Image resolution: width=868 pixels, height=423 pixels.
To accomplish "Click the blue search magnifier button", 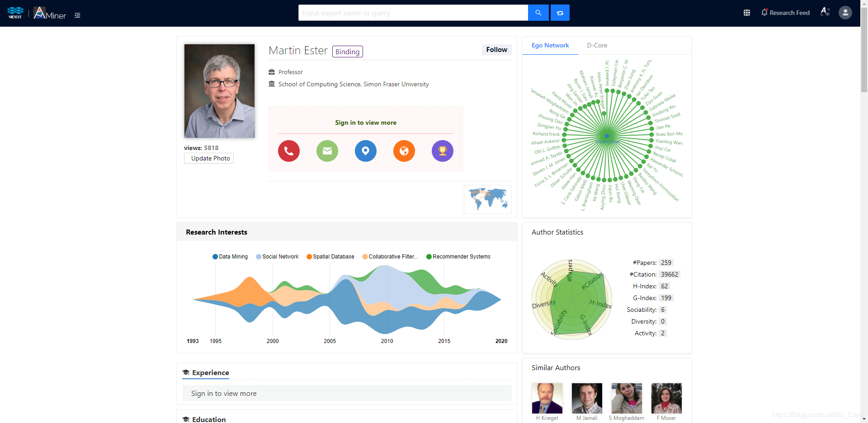I will coord(538,13).
